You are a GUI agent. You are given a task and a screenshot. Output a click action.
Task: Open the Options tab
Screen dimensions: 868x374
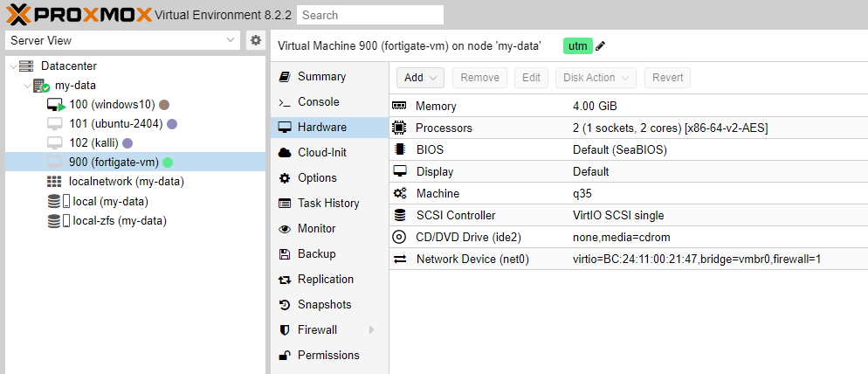pyautogui.click(x=329, y=178)
